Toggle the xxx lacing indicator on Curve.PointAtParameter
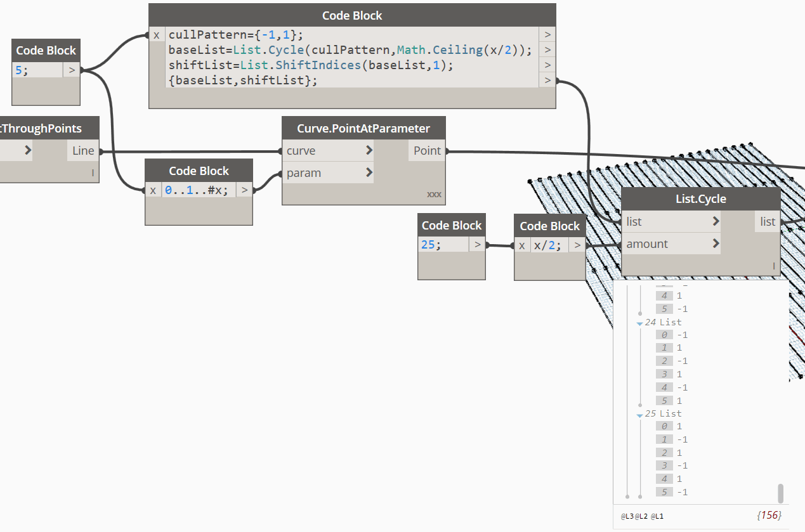Image resolution: width=805 pixels, height=532 pixels. tap(434, 195)
